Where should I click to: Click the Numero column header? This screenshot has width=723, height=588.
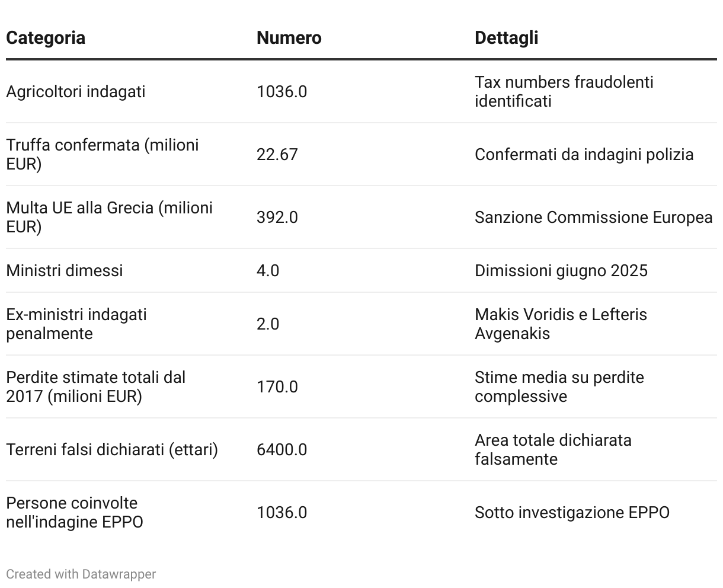(x=289, y=38)
